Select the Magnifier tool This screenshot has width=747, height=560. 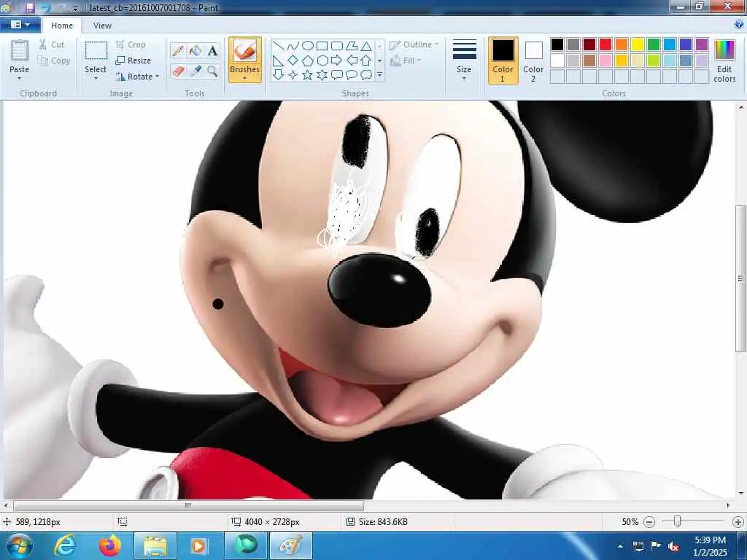point(212,71)
